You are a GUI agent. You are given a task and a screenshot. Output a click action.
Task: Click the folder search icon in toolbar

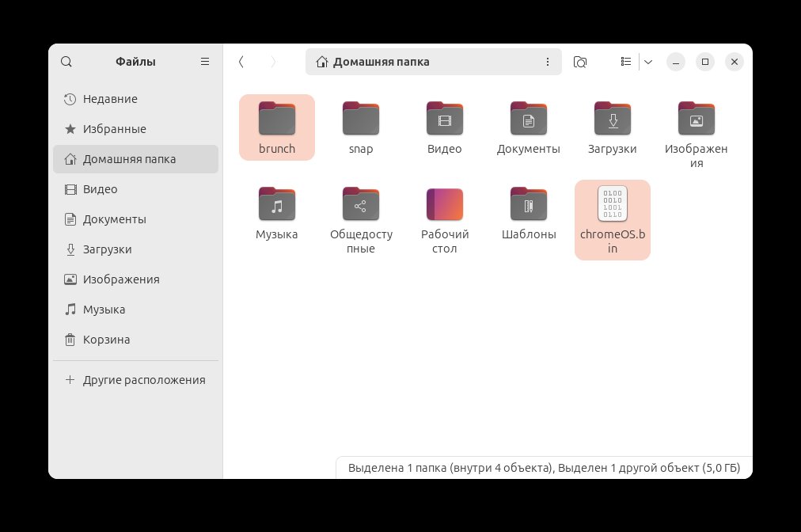tap(580, 62)
